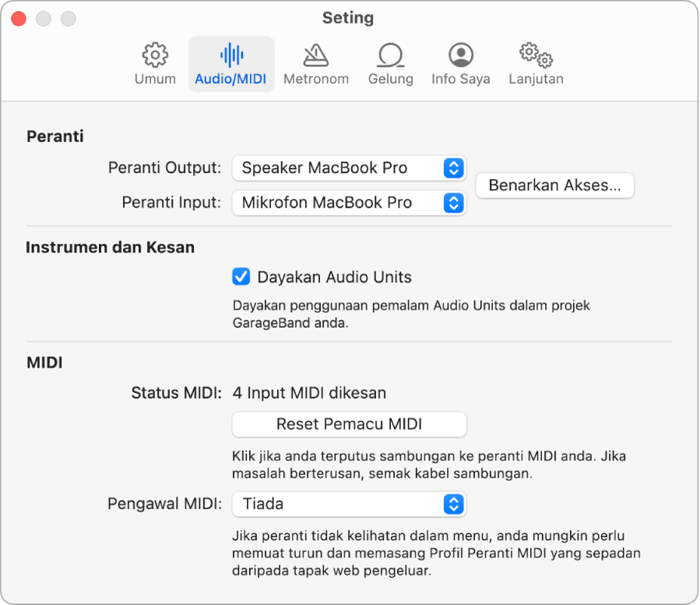
Task: Close the Seting window
Action: pos(18,17)
